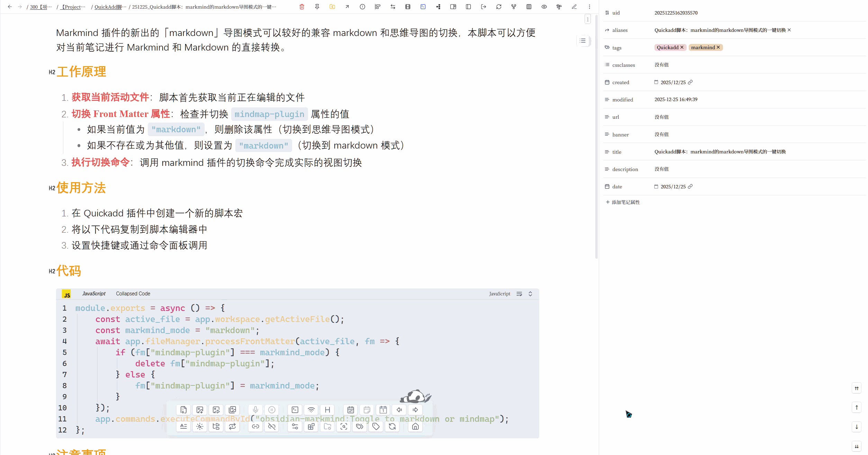Toggle the right sidebar panel icon

coord(453,7)
